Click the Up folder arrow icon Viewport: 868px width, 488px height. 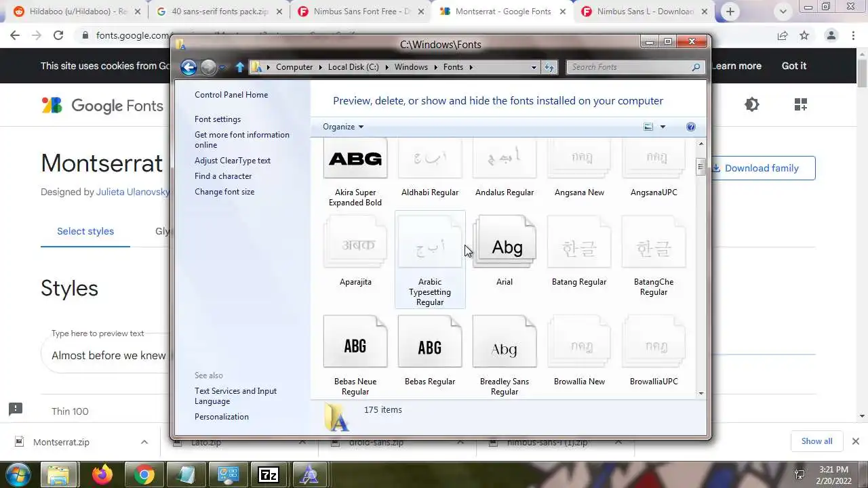[239, 67]
